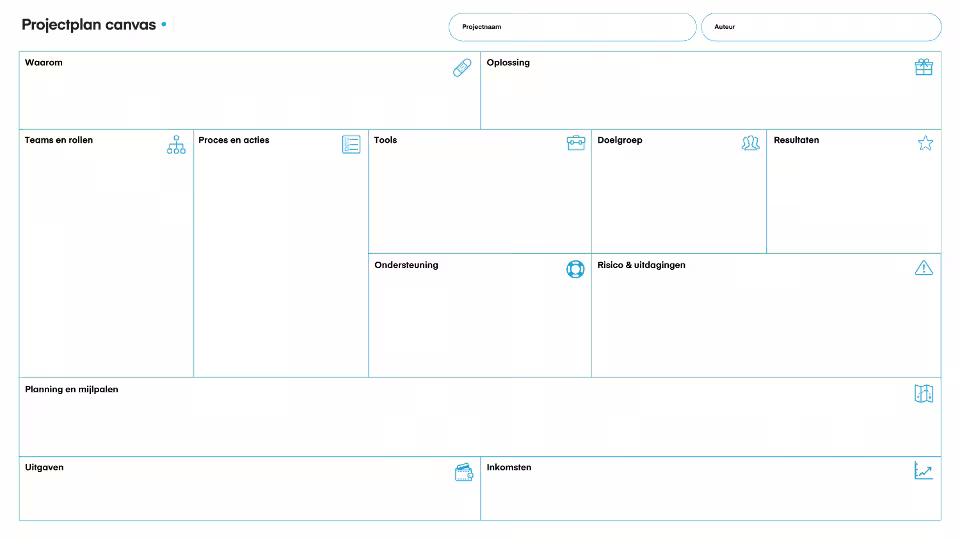Click the Projectplan canvas title
960x540 pixels.
pos(89,25)
